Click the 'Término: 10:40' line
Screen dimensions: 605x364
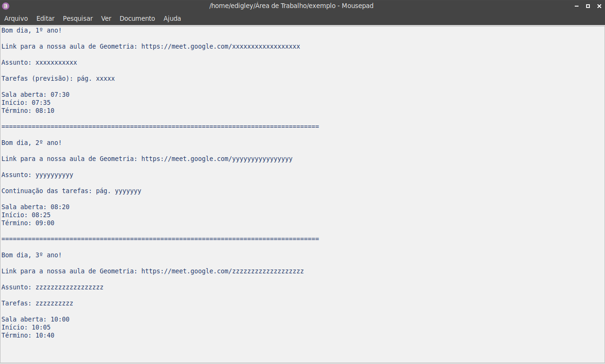tap(28, 335)
